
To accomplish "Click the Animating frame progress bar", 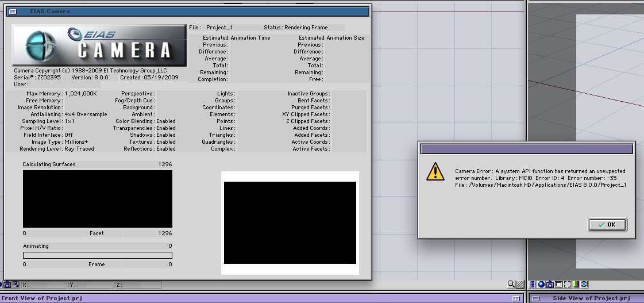I will pos(97,255).
